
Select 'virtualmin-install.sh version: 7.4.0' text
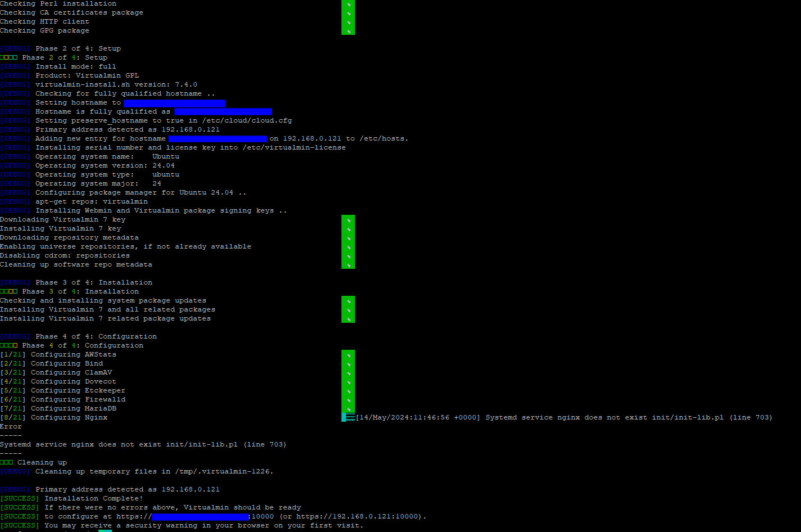pyautogui.click(x=116, y=84)
